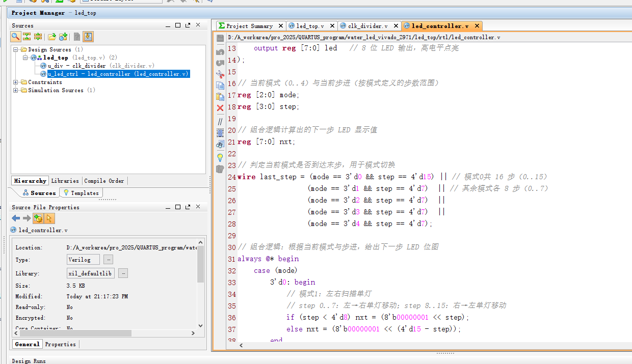Close the led_controller.v editor tab
Screen dimensions: 632x364
tap(477, 26)
